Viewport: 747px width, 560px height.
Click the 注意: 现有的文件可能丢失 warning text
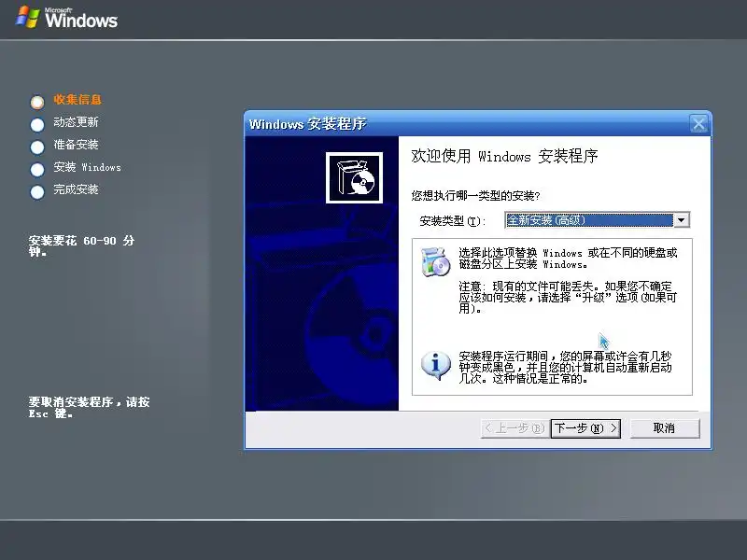[568, 297]
